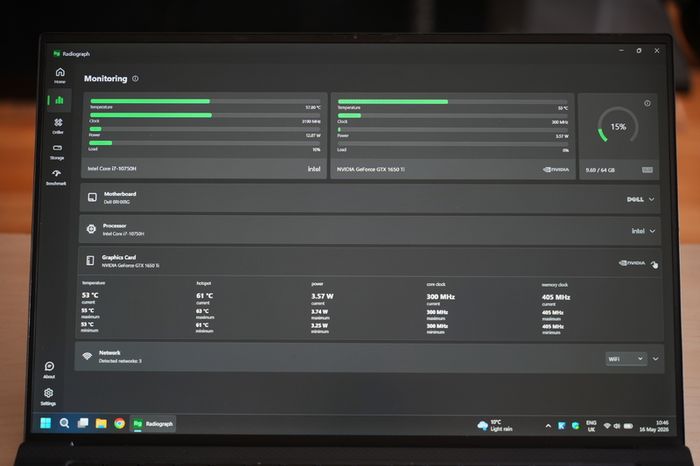Click the CPU Temperature progress bar
This screenshot has height=466, width=700.
click(x=205, y=101)
